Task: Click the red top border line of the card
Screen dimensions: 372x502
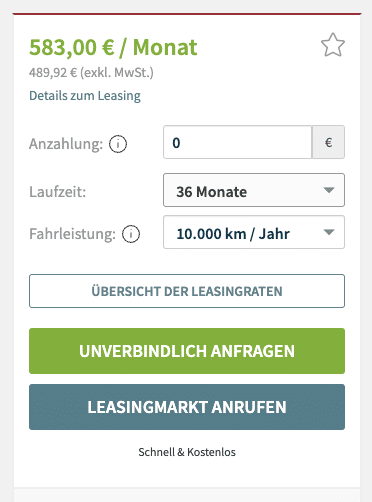Action: [187, 14]
